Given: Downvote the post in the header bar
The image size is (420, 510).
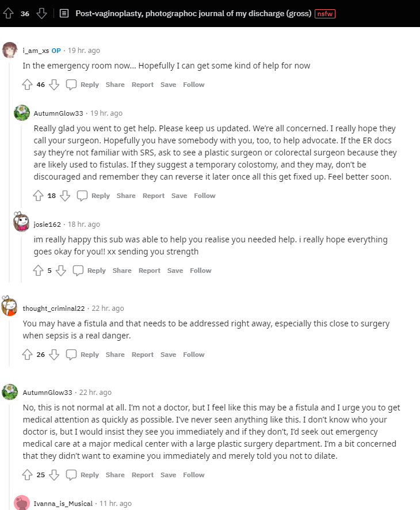Looking at the screenshot, I should (x=41, y=13).
